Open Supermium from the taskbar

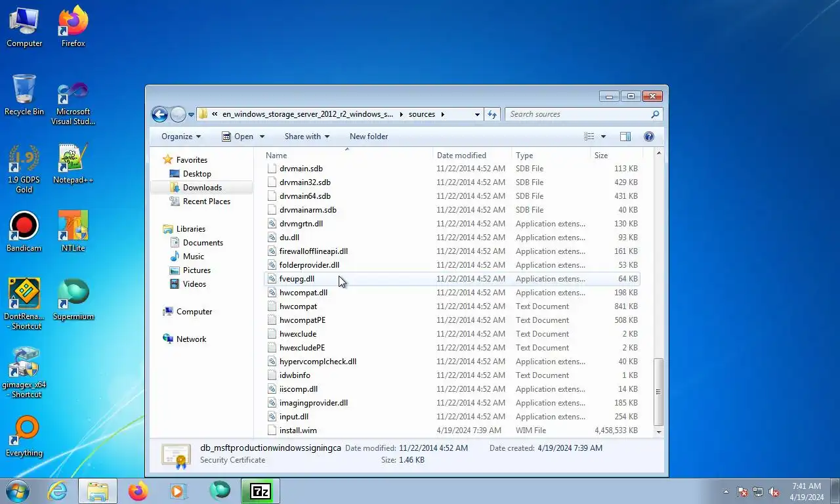pos(219,491)
